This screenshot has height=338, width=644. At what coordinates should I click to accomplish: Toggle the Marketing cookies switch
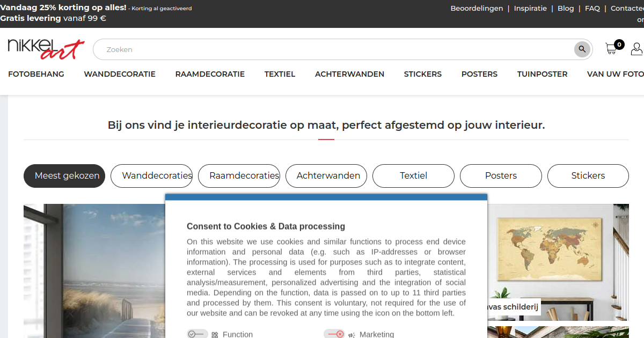click(x=334, y=334)
